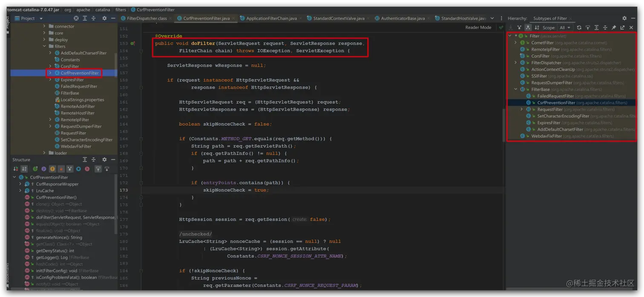Export the hierarchy to a text file
This screenshot has height=297, width=644.
(x=623, y=28)
